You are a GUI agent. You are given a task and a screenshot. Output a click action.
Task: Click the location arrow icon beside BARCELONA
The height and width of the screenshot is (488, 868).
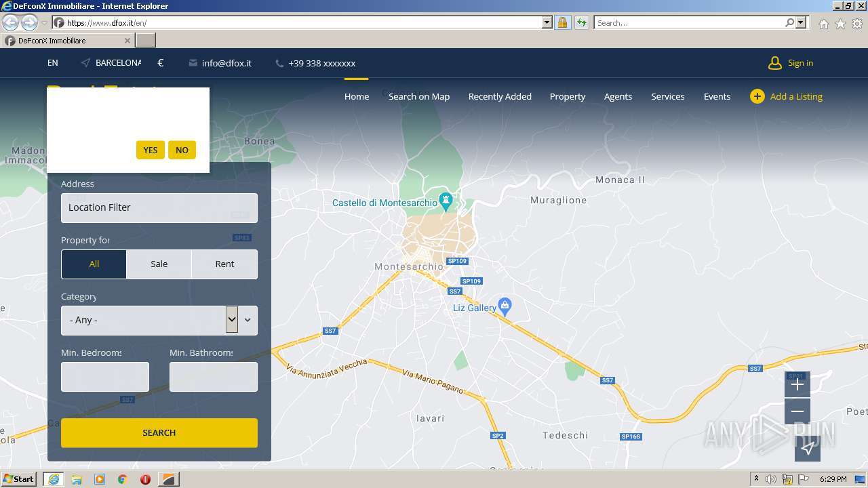85,63
